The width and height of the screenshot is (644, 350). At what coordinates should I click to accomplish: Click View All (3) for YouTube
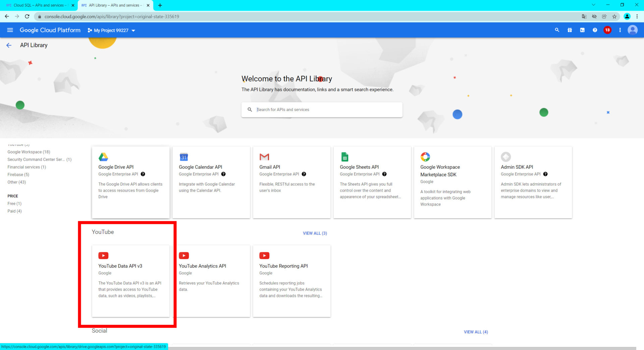point(315,233)
